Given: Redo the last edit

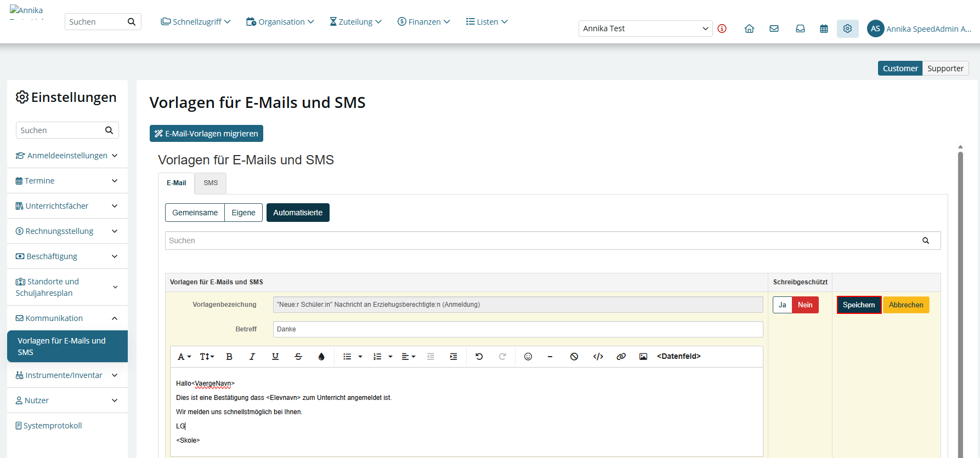Looking at the screenshot, I should click(502, 357).
